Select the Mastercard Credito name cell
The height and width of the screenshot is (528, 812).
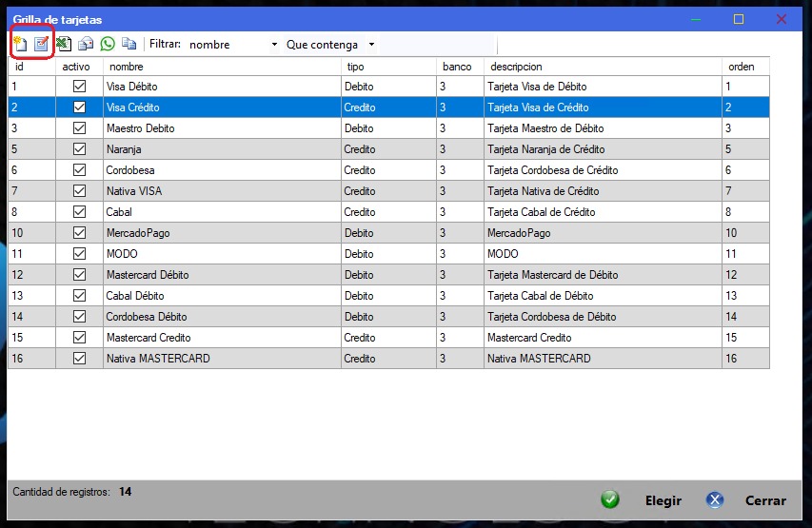coord(222,338)
